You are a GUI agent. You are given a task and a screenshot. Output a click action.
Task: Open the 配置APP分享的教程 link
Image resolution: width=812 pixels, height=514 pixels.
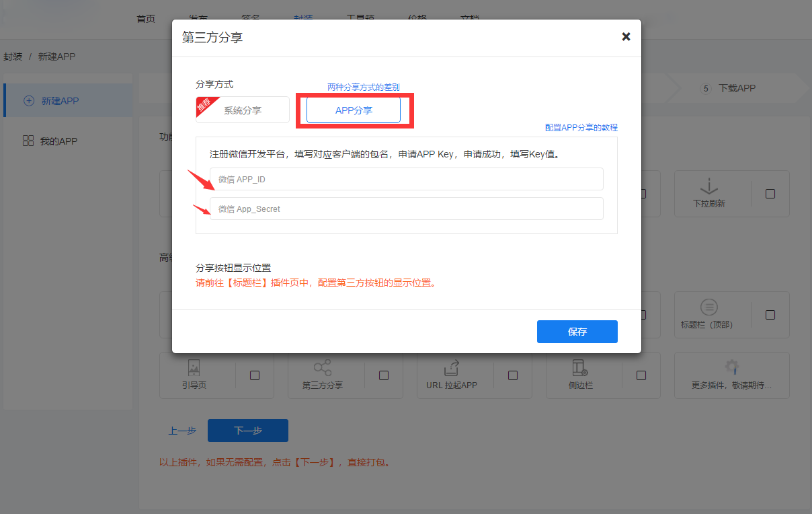pyautogui.click(x=581, y=127)
